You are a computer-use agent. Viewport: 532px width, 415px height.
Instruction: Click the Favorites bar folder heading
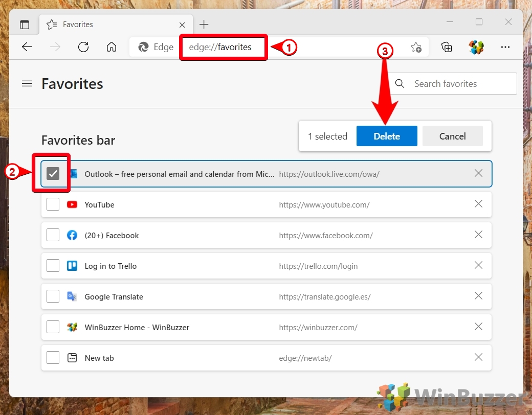point(78,140)
